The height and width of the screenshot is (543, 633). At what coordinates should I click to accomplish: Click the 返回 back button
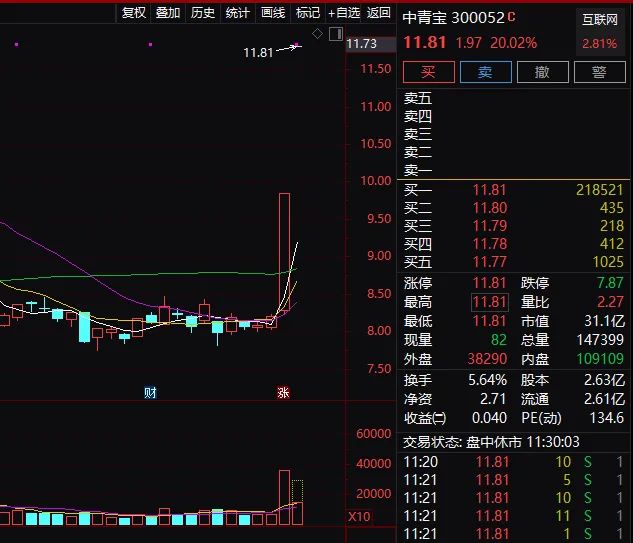pos(379,13)
